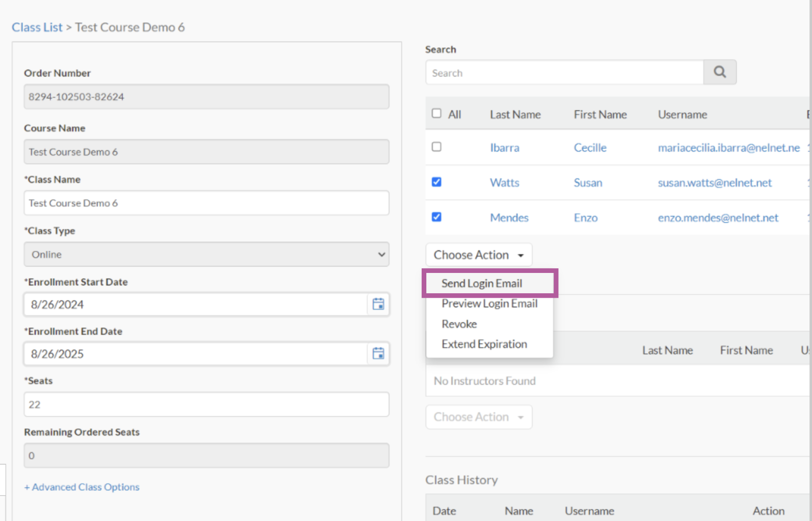
Task: Open Enrollment End Date calendar picker
Action: (x=378, y=354)
